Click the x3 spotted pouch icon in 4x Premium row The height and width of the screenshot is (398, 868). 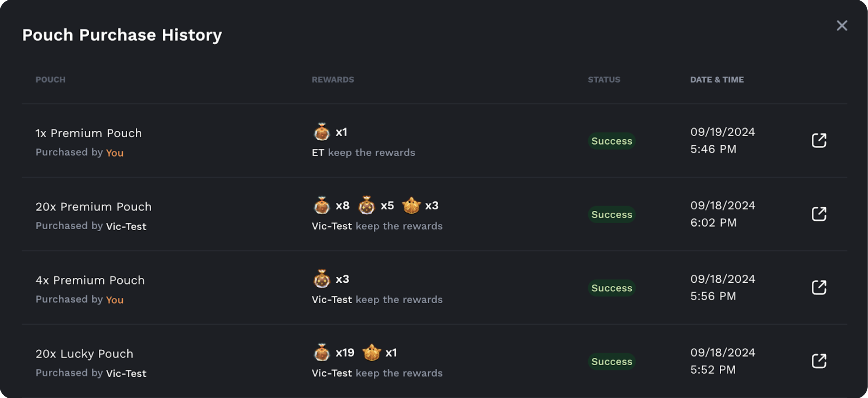point(322,279)
